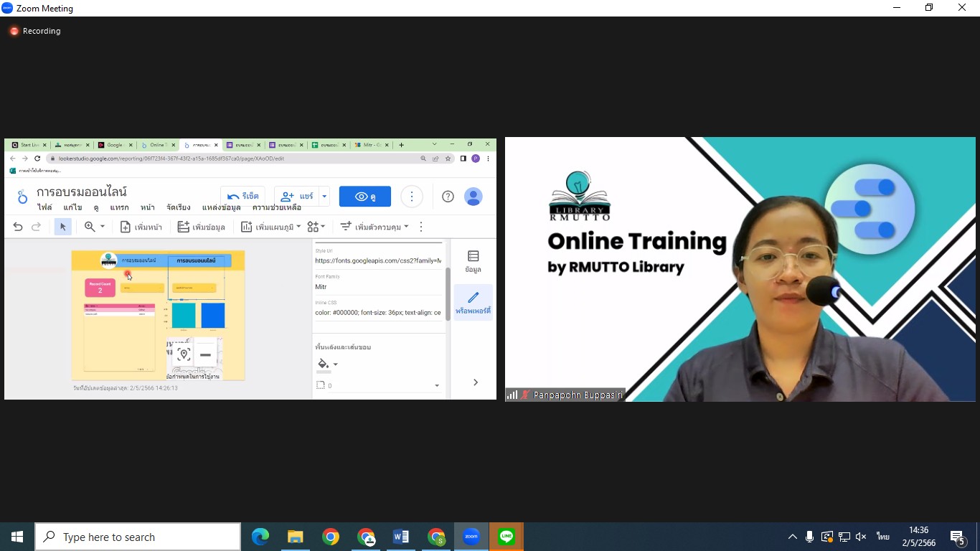Click the เพิ่มข้อมูล (add data) button
This screenshot has height=551, width=980.
click(x=202, y=227)
